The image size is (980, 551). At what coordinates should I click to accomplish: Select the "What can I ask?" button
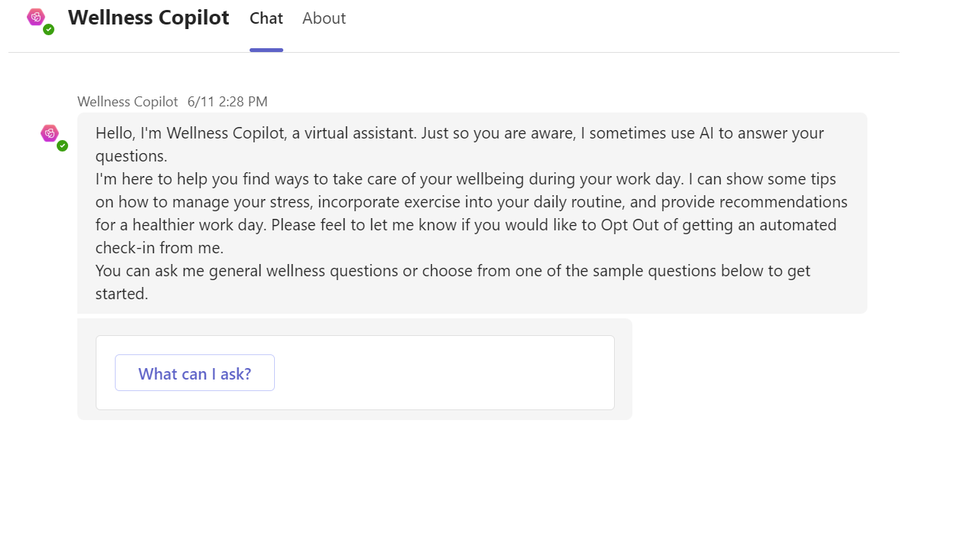coord(194,373)
